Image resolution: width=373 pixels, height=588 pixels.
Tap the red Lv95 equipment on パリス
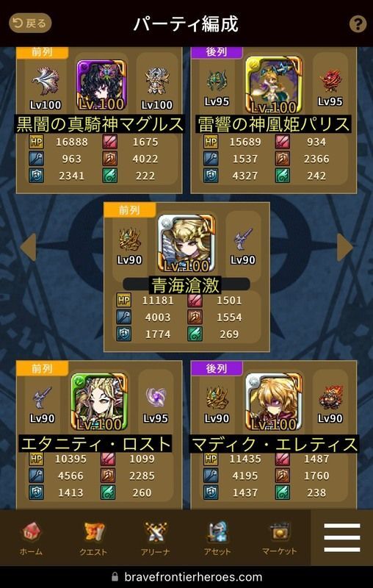pos(330,82)
